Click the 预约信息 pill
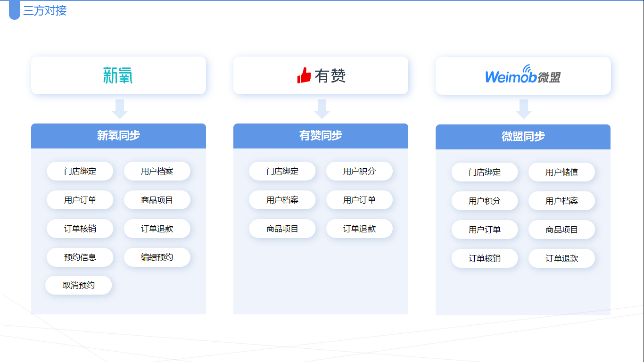The width and height of the screenshot is (644, 362). [80, 257]
